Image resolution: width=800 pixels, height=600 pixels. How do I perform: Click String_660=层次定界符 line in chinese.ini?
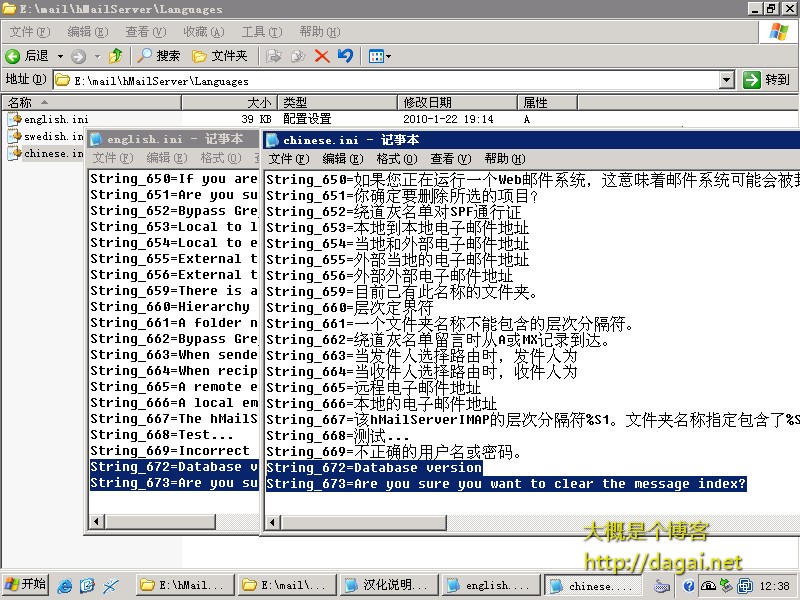click(349, 308)
